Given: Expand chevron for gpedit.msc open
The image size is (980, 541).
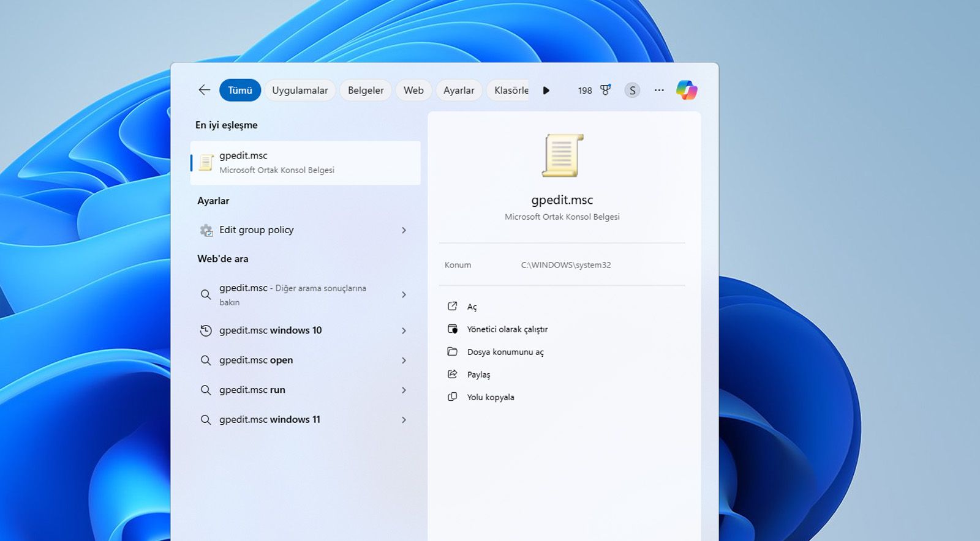Looking at the screenshot, I should pos(404,360).
